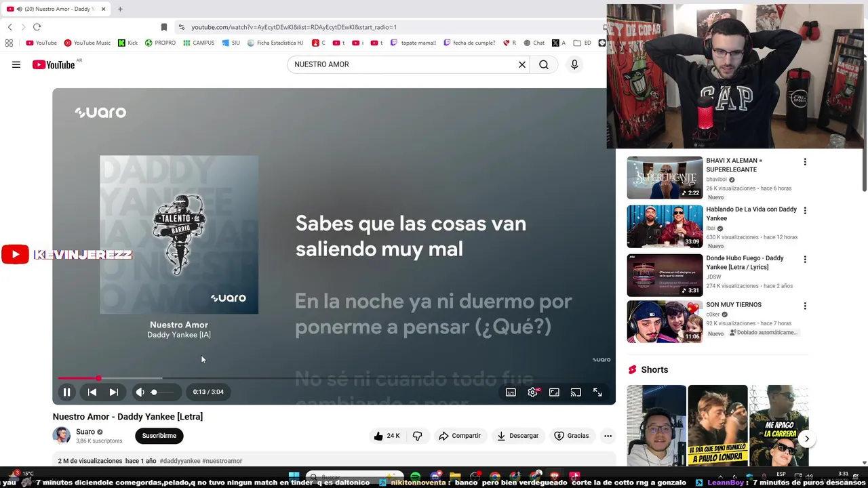Select the youtube.com URL in address bar

pyautogui.click(x=294, y=27)
